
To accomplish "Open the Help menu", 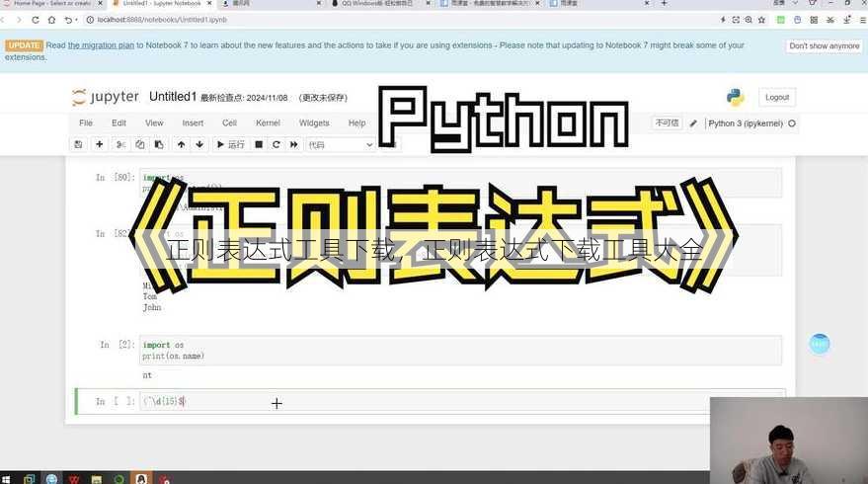I will [356, 122].
